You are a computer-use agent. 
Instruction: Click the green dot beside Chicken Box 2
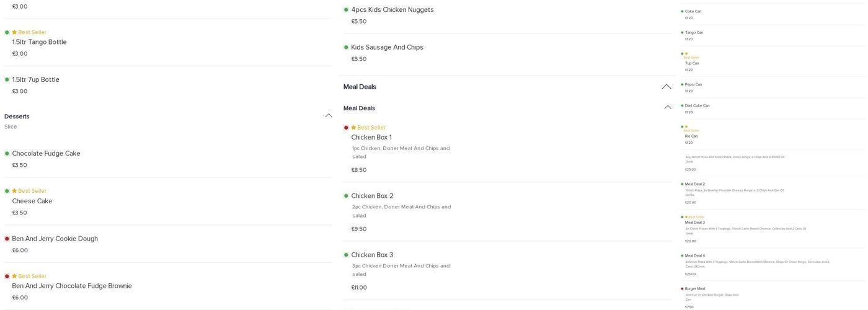tap(346, 196)
